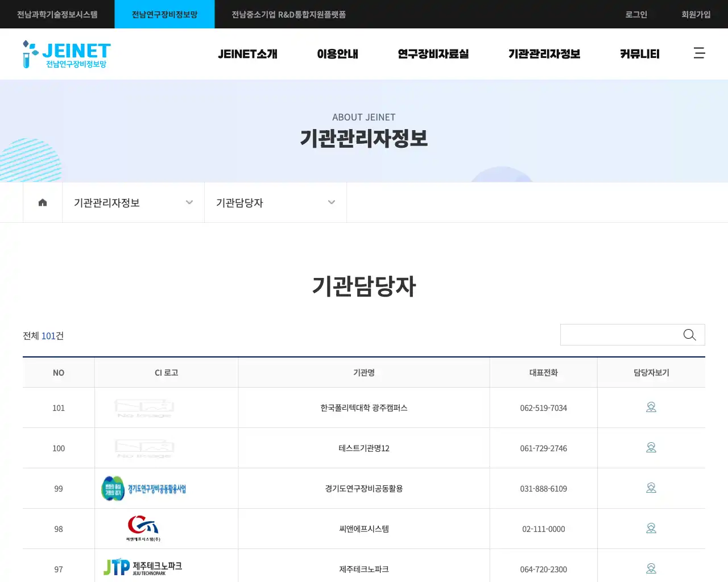Open contact person for 제주테크노파크
Image resolution: width=728 pixels, height=582 pixels.
point(651,568)
